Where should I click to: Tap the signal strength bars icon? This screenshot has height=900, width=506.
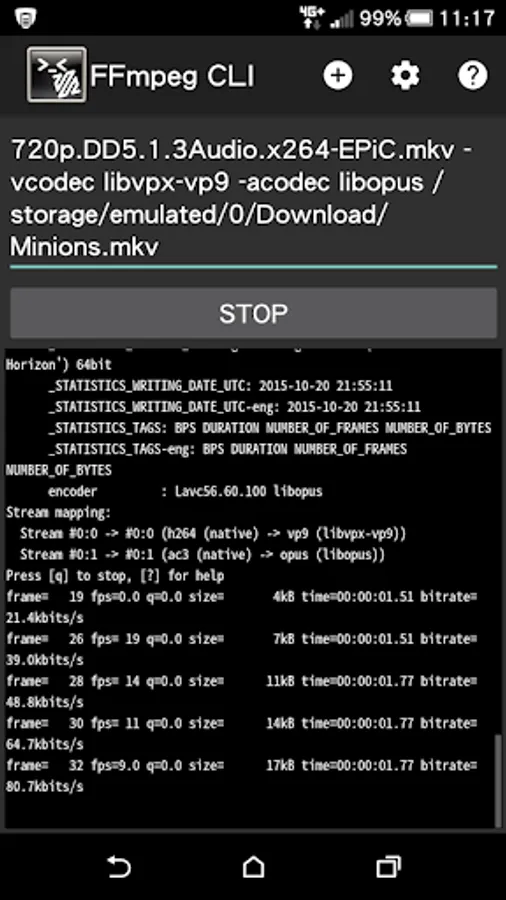click(x=342, y=20)
